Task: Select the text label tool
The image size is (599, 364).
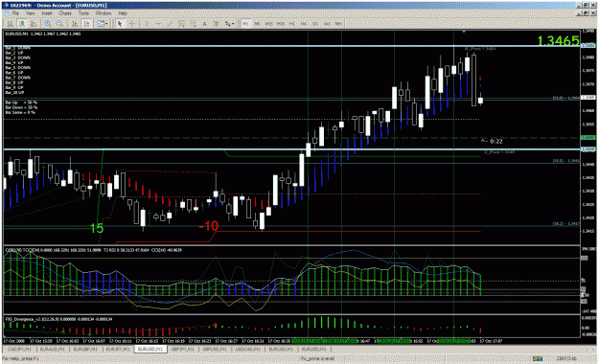Action: (216, 24)
